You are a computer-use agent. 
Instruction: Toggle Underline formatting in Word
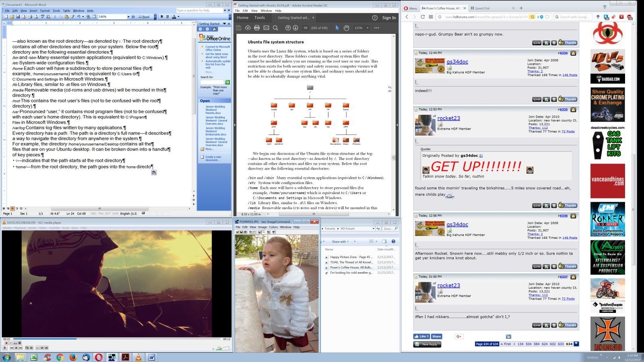click(x=168, y=17)
